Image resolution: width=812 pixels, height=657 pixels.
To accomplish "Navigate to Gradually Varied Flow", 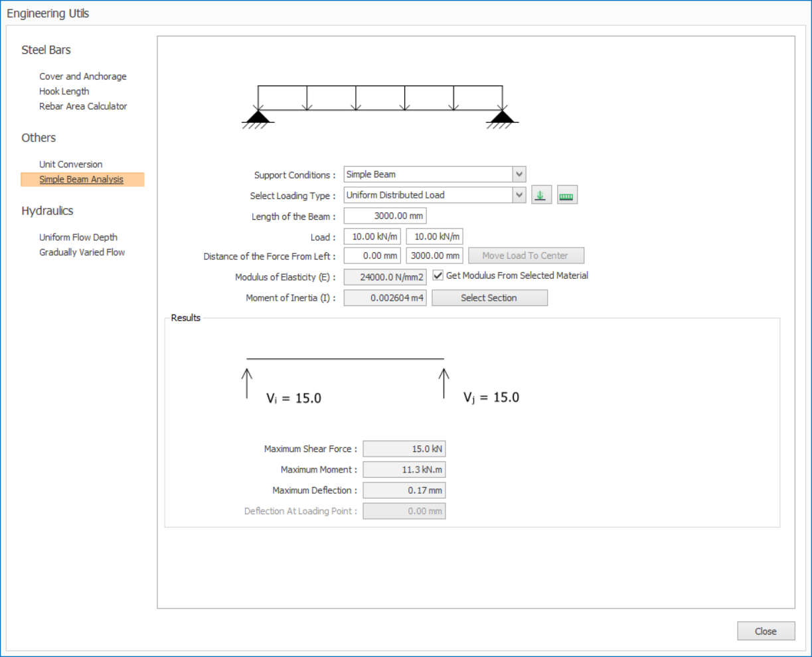I will [x=82, y=252].
